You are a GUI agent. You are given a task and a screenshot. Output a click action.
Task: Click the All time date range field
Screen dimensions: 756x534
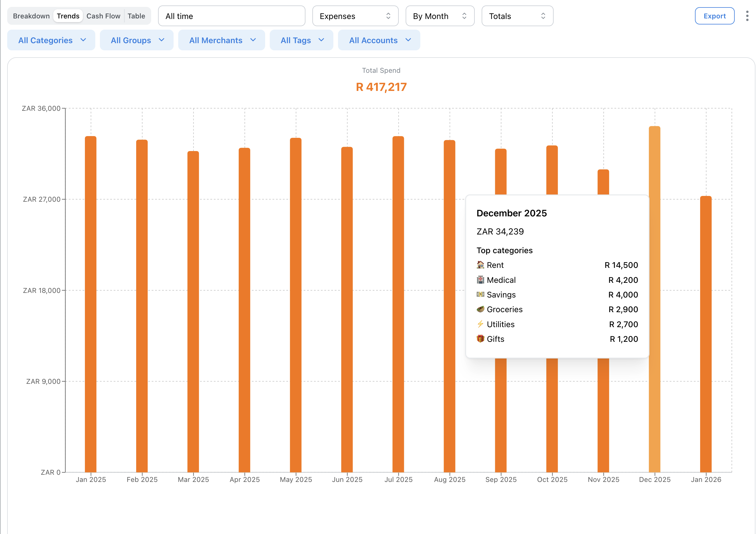coord(231,16)
